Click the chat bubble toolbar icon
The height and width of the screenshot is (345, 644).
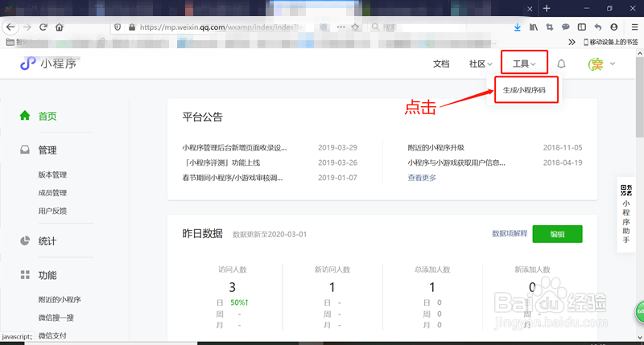point(566,27)
